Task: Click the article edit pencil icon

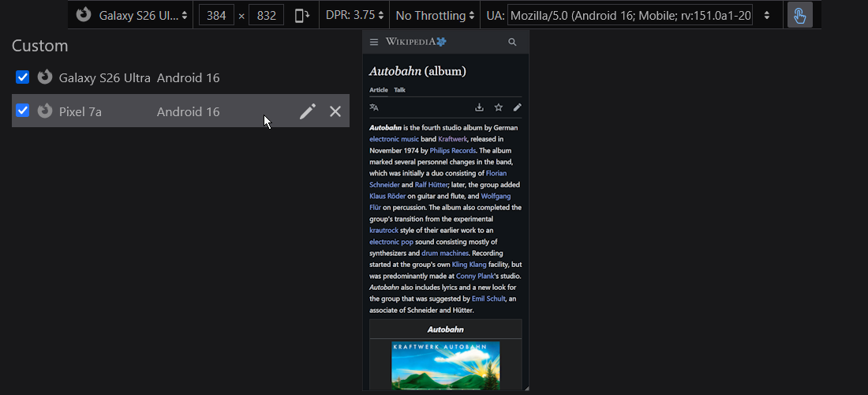Action: [x=517, y=107]
